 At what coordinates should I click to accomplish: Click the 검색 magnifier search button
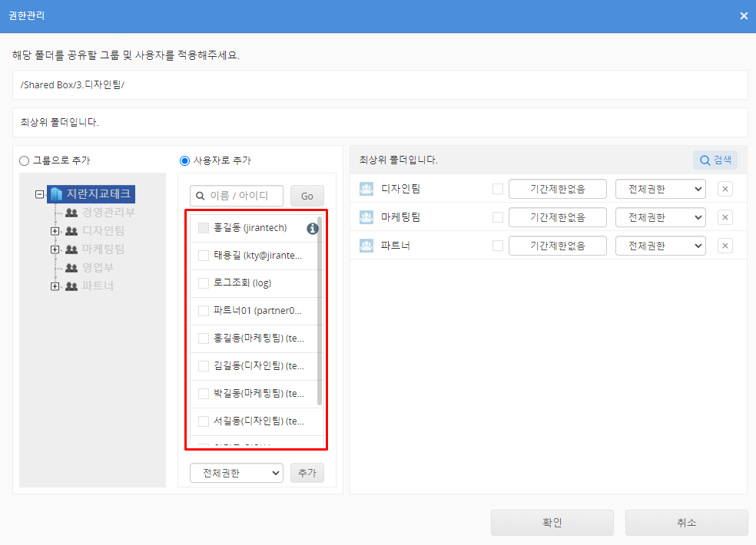coord(715,160)
